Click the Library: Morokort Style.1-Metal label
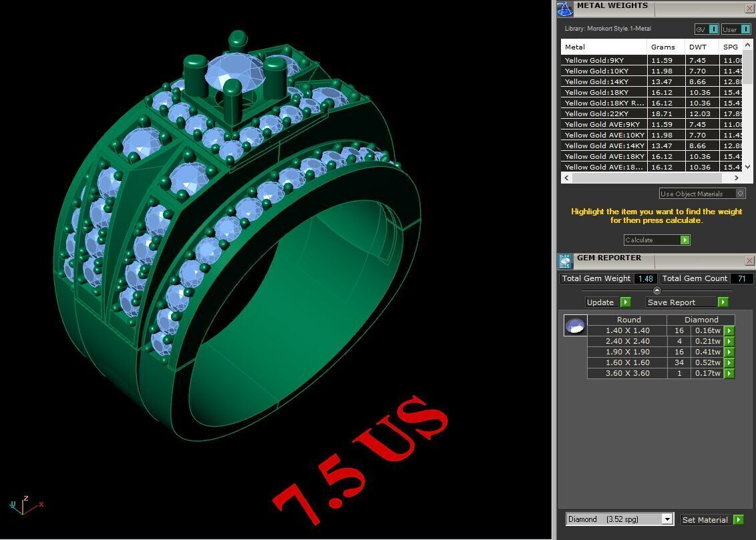 608,29
